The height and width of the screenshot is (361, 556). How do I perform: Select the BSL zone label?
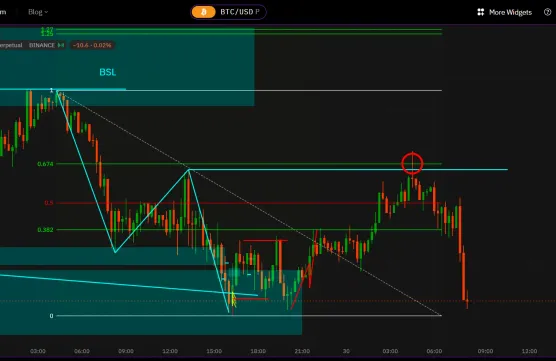[108, 72]
